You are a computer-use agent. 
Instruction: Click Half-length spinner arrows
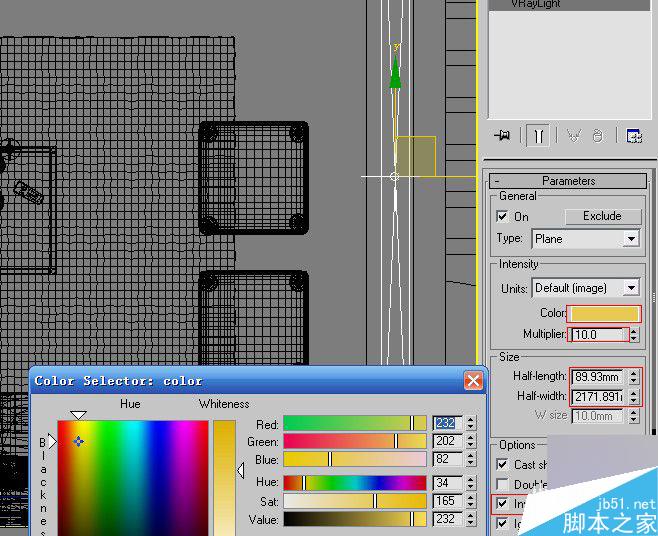pyautogui.click(x=634, y=377)
